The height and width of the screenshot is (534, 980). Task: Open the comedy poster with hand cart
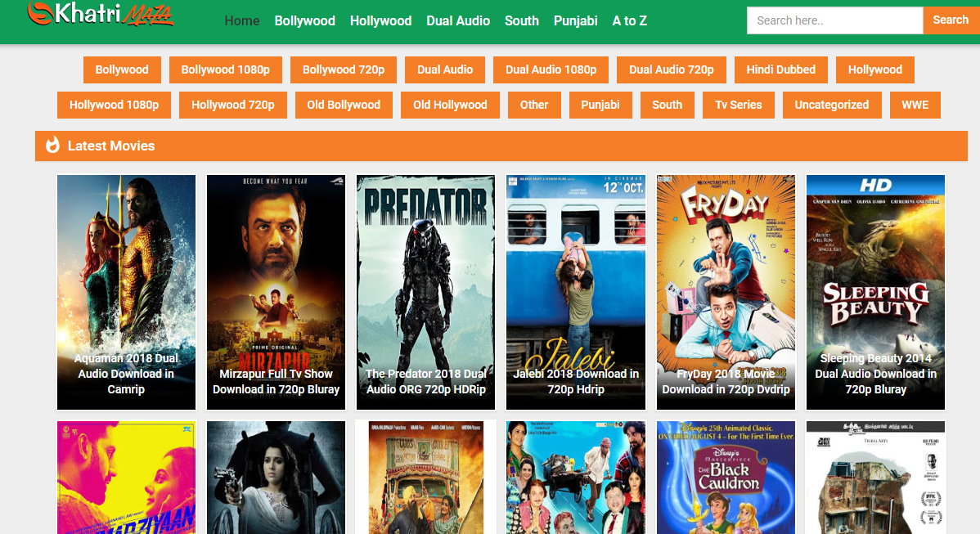tap(576, 477)
